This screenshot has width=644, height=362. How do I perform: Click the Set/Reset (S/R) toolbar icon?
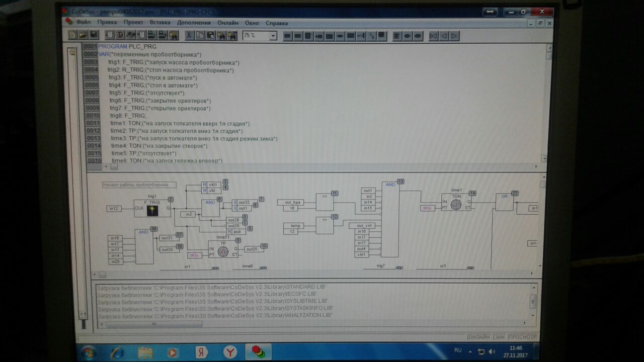(x=371, y=36)
